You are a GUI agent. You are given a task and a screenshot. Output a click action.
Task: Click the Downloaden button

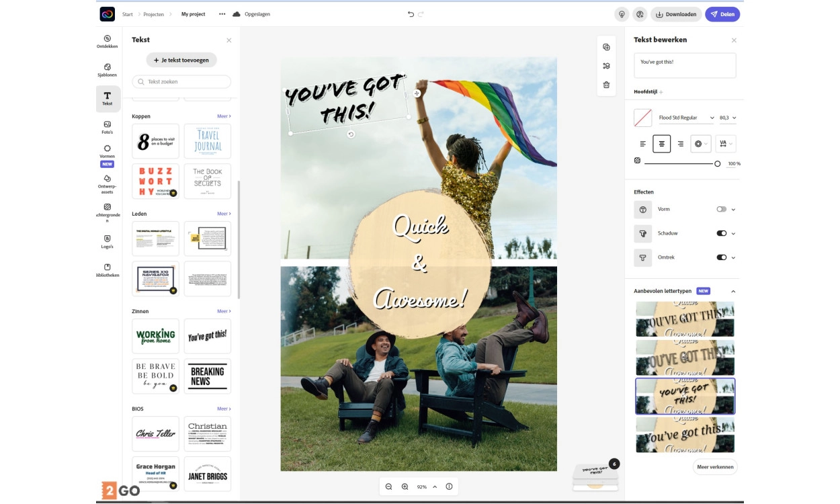pos(676,14)
